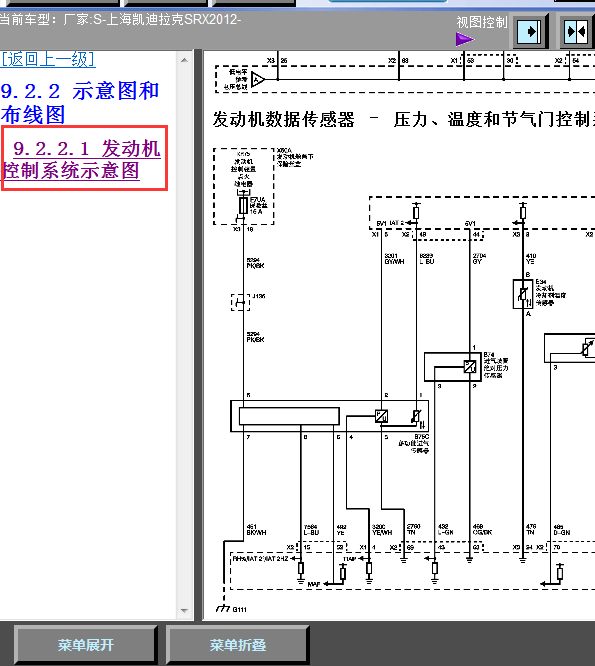Viewport: 595px width, 666px height.
Task: Click the collapse-inward arrows view control icon
Action: (577, 32)
